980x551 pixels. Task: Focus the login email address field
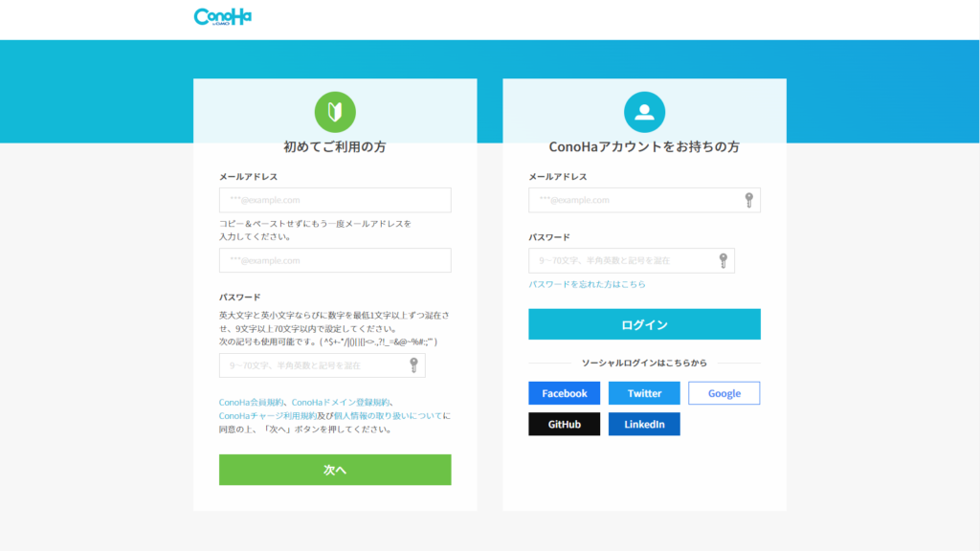[644, 200]
